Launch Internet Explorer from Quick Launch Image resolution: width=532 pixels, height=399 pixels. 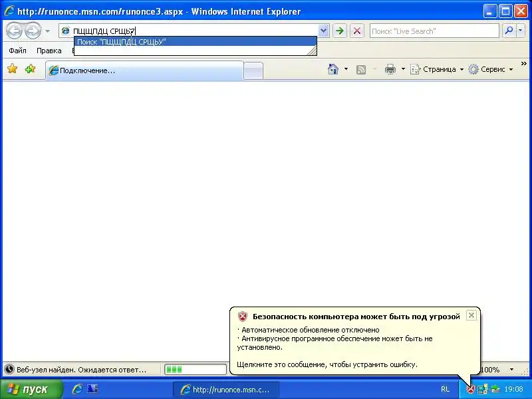(77, 389)
